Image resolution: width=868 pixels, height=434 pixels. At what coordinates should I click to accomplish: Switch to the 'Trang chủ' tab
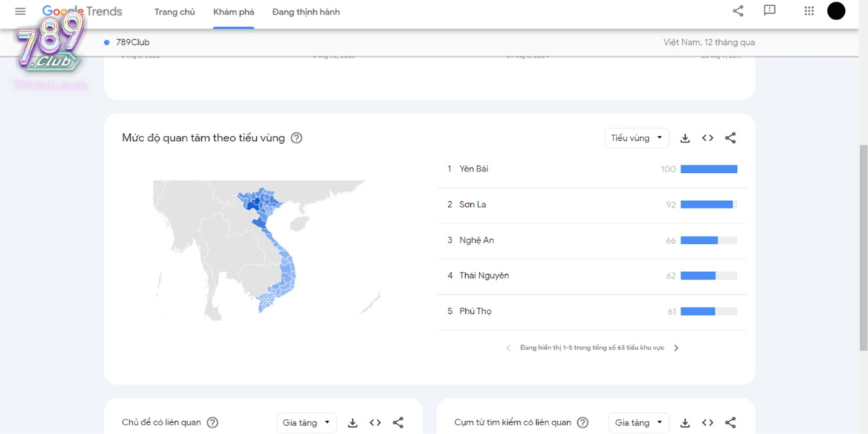tap(174, 12)
